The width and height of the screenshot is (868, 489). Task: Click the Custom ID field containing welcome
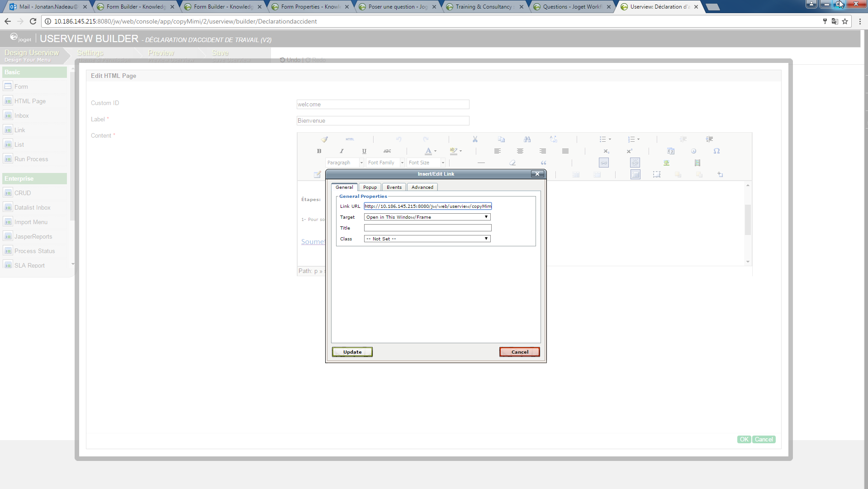(x=383, y=105)
